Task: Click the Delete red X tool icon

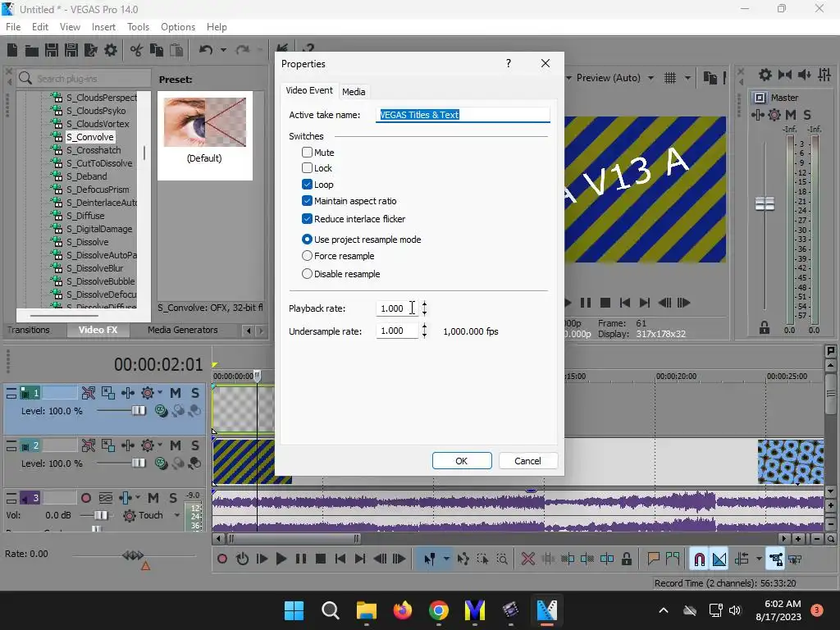Action: click(527, 559)
